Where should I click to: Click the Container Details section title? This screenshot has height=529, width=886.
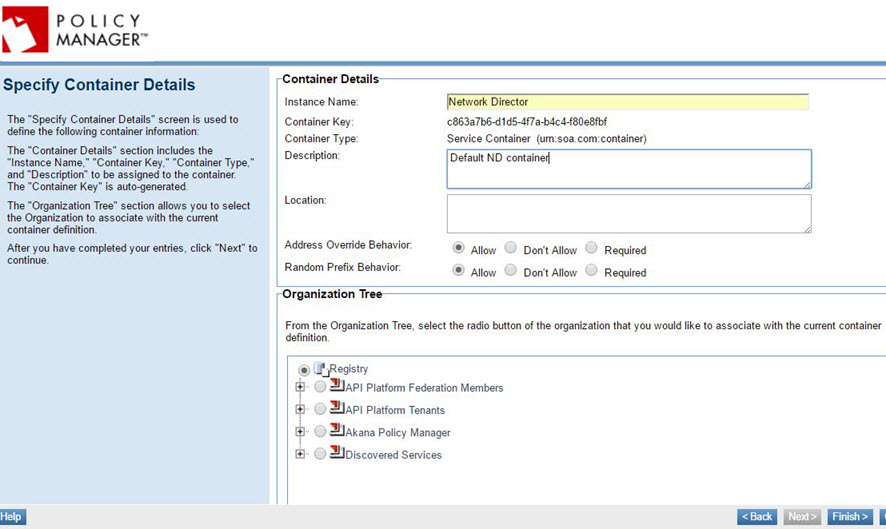(331, 79)
